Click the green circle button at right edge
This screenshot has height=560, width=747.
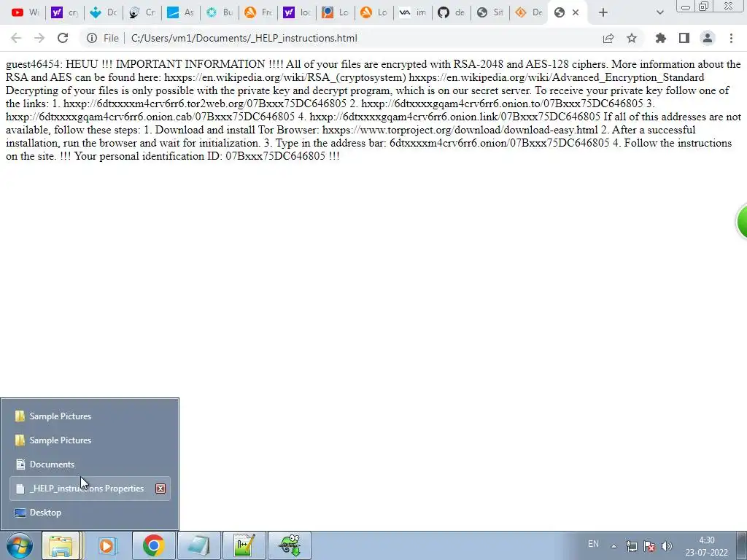point(742,222)
